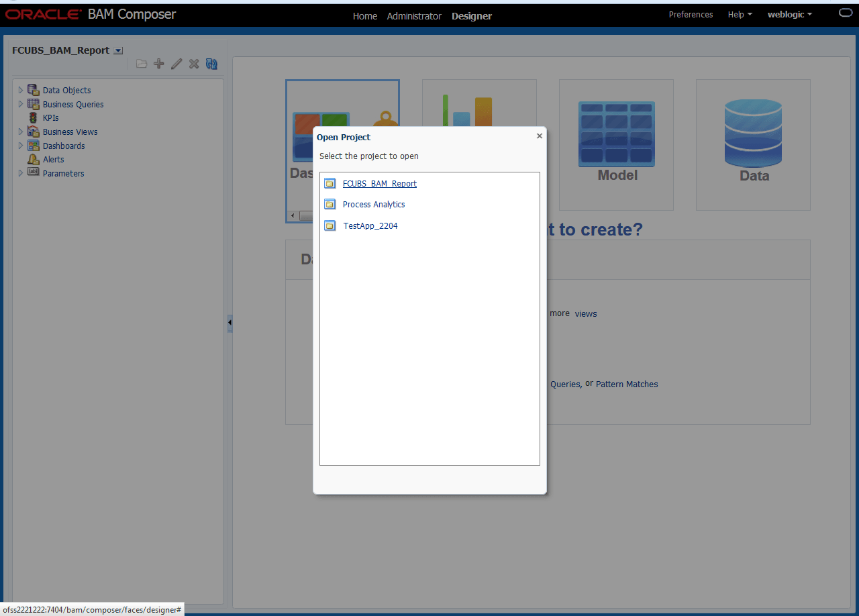Click the Business Queries tree icon
Image resolution: width=859 pixels, height=616 pixels.
click(x=34, y=104)
